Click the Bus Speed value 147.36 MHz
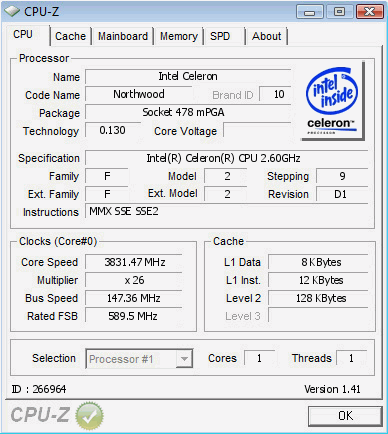 pos(134,298)
